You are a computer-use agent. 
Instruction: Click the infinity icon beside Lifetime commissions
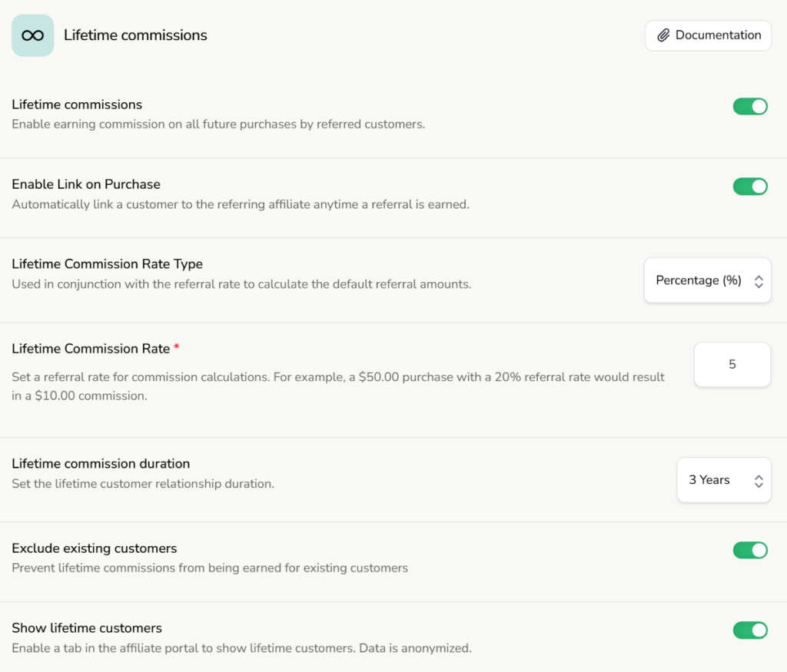32,35
